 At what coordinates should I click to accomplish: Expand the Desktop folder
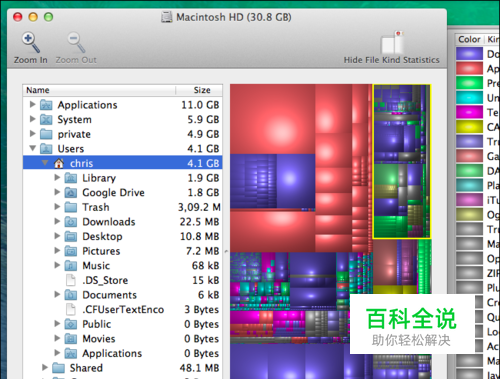point(57,236)
